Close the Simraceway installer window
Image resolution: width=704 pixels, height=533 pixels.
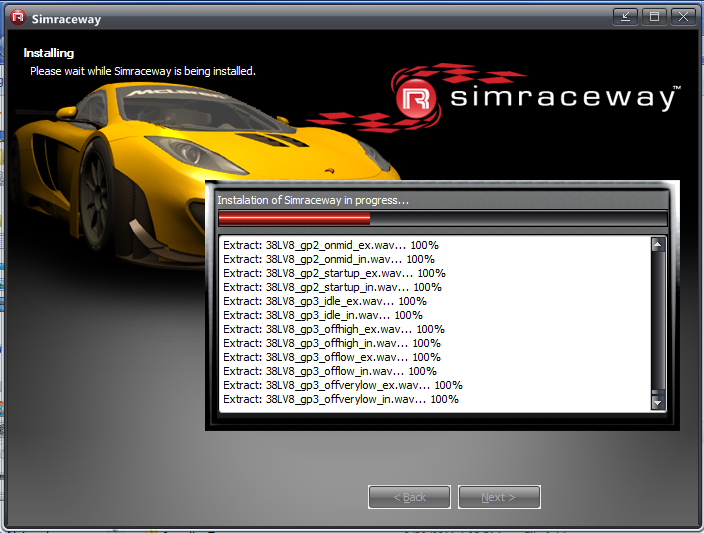point(683,17)
